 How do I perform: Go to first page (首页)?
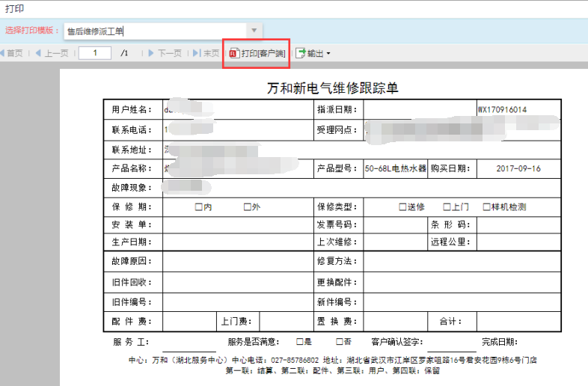click(11, 54)
